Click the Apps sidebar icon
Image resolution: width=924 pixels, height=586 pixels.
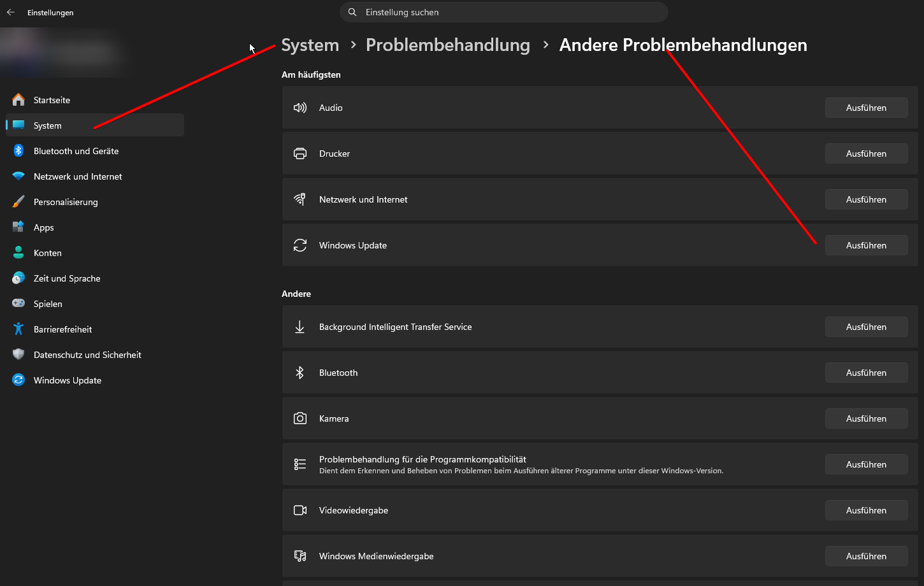[x=18, y=227]
